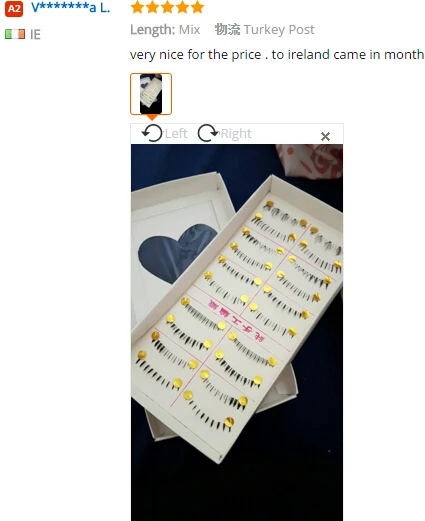
Task: Rotate photo with counterclockwise arrow icon
Action: [152, 133]
